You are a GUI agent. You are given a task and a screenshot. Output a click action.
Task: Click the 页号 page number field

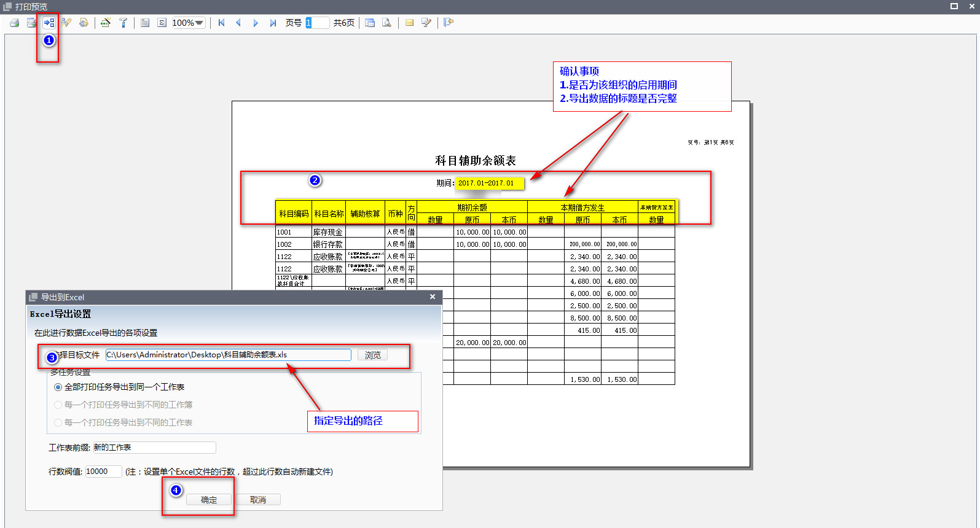click(317, 23)
